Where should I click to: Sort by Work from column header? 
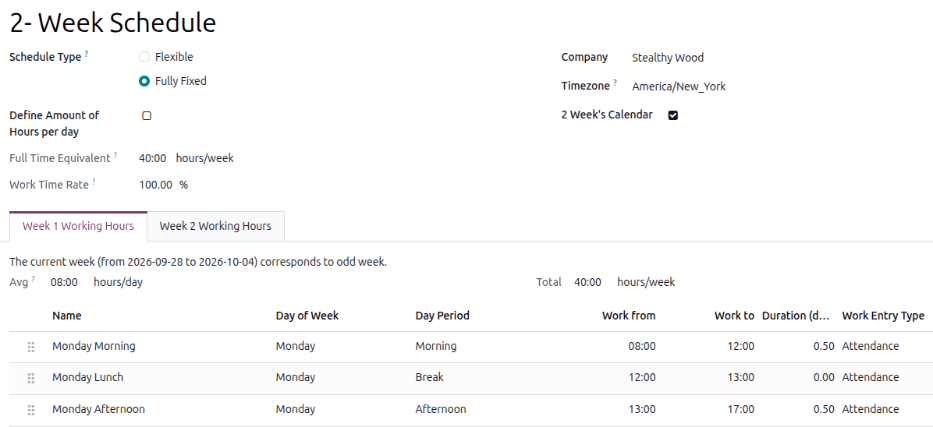(629, 316)
